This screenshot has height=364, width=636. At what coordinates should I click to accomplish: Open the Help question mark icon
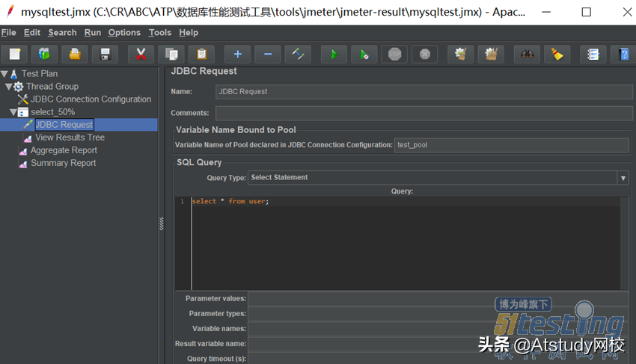tap(623, 54)
